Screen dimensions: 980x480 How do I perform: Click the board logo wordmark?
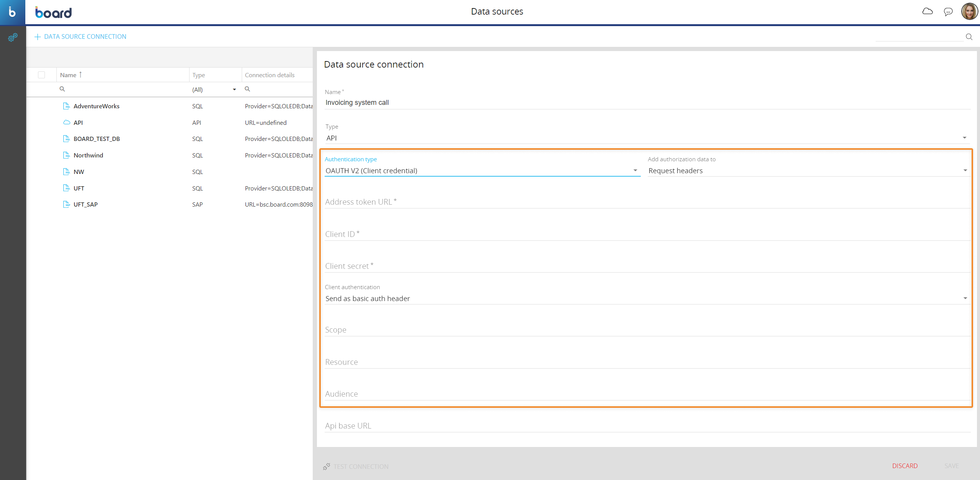click(53, 12)
